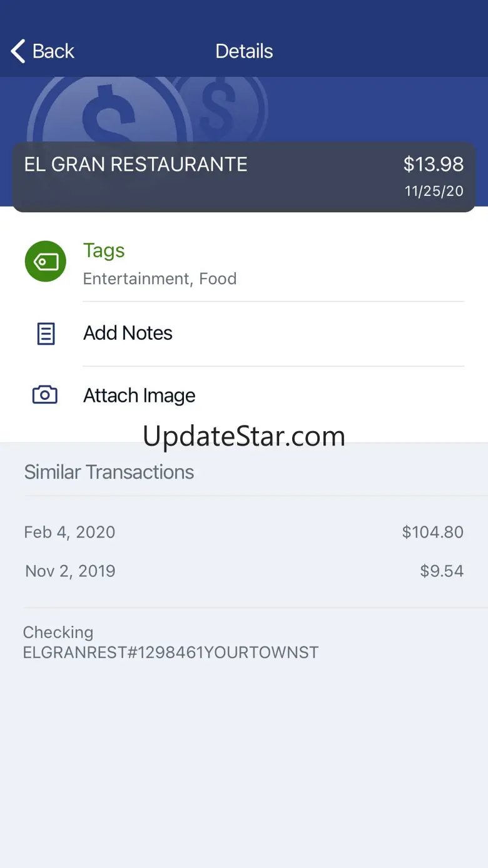Tap the Similar Transactions header
This screenshot has width=488, height=868.
(x=109, y=472)
